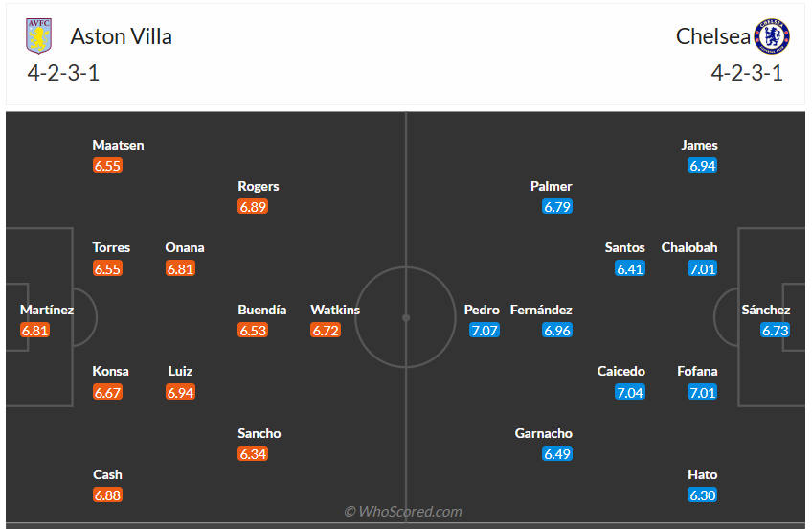812x529 pixels.
Task: Open the Aston Villa team name link
Action: (122, 36)
